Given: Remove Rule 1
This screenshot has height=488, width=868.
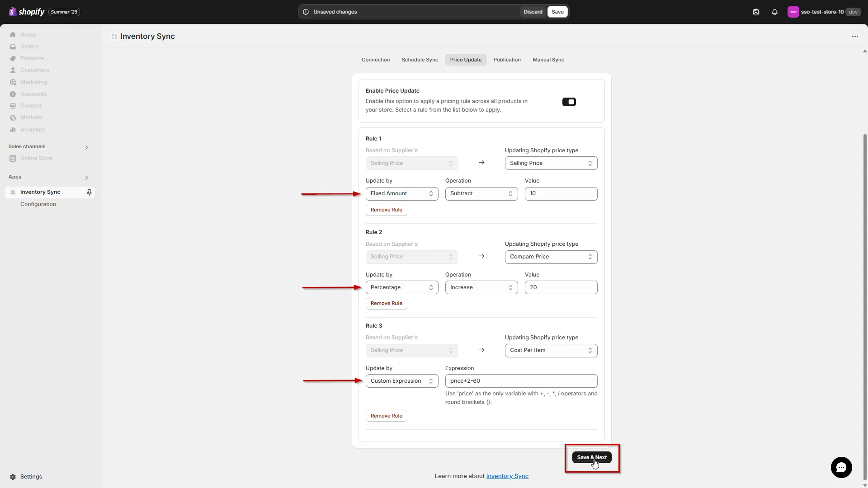Looking at the screenshot, I should point(386,210).
